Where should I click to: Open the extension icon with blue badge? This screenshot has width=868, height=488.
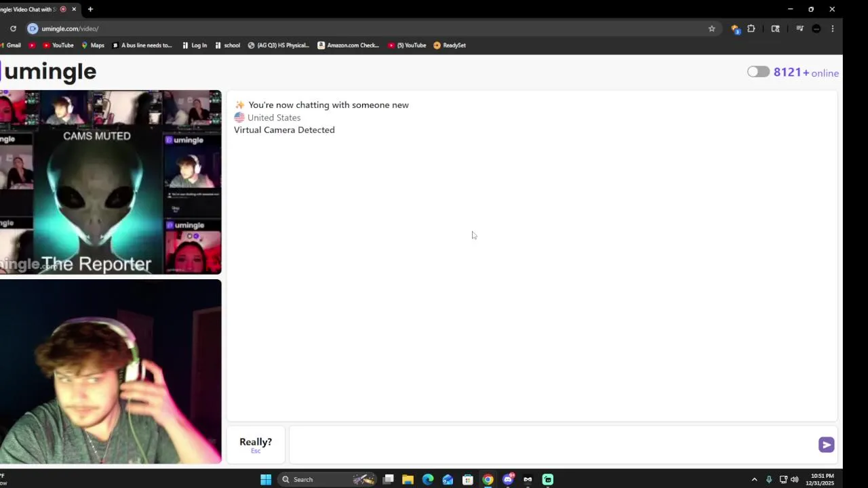pyautogui.click(x=735, y=28)
